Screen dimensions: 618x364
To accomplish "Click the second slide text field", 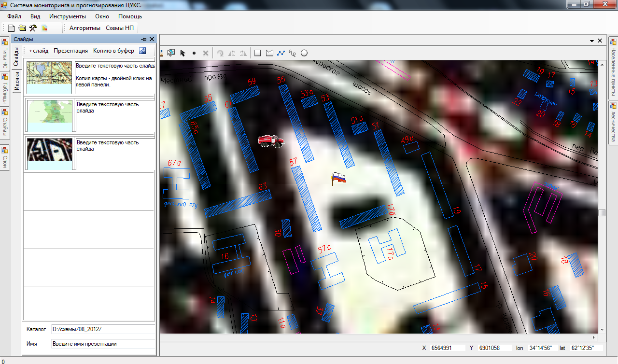I will point(115,116).
